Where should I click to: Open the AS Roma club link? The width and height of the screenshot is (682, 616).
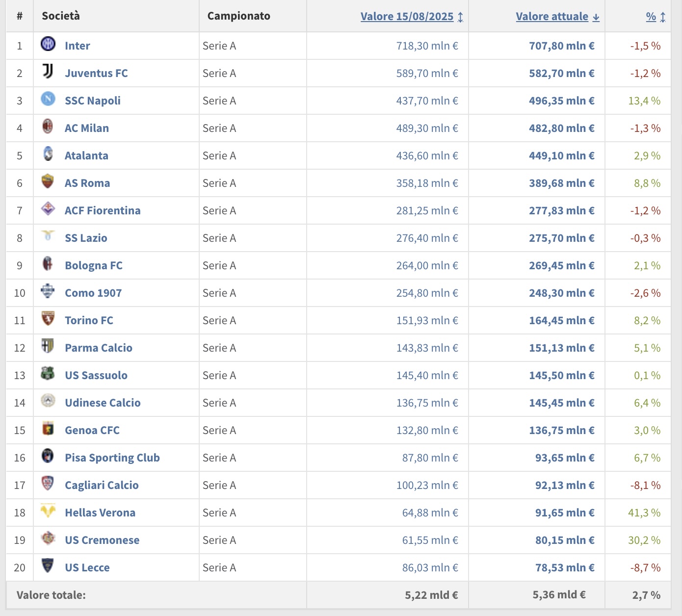pos(87,183)
